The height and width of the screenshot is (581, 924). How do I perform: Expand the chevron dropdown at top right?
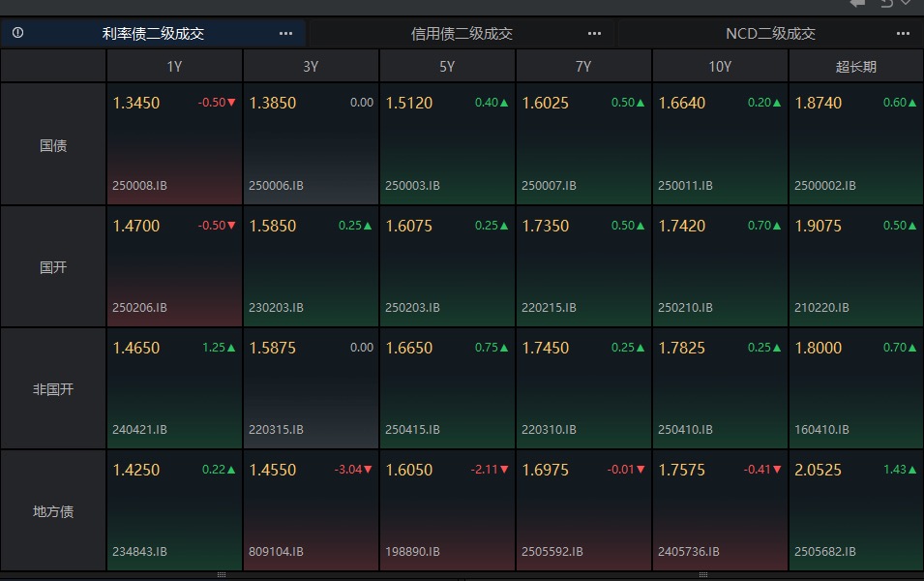click(907, 3)
